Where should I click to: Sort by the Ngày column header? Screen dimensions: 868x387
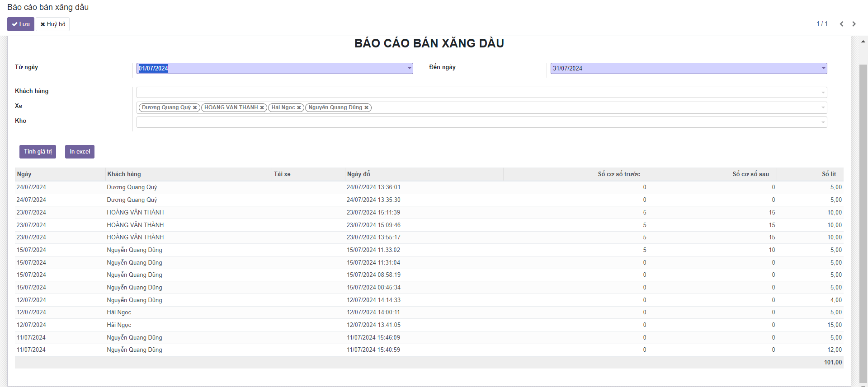tap(24, 174)
